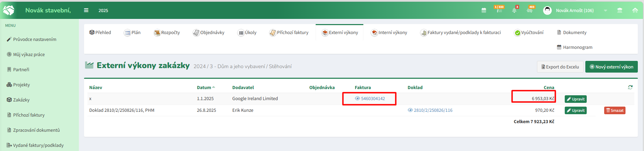644x151 pixels.
Task: Refresh the external works table
Action: 630,87
